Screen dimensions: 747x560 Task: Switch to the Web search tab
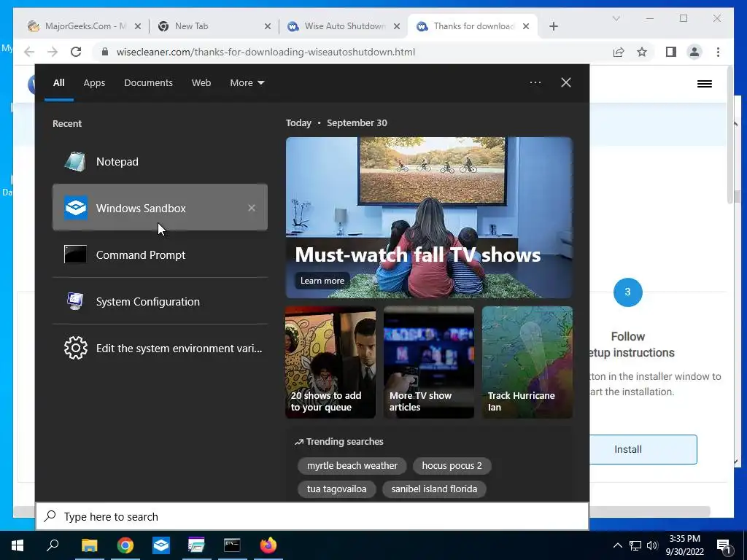[x=201, y=83]
